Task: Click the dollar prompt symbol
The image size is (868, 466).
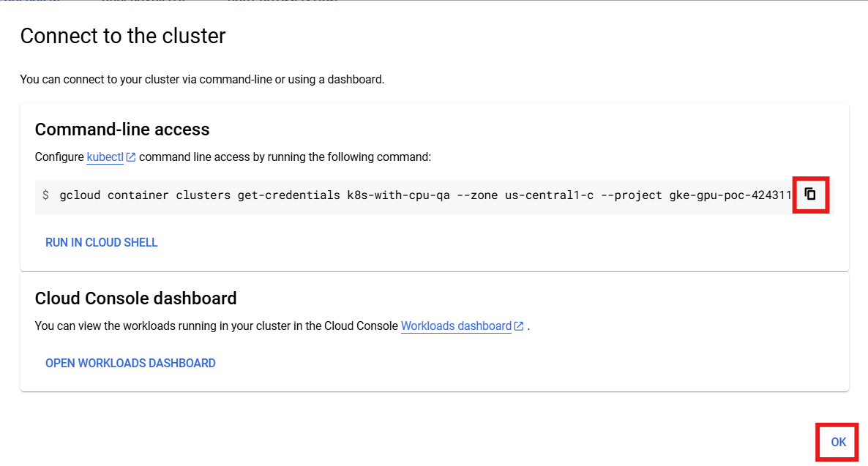Action: [x=45, y=195]
